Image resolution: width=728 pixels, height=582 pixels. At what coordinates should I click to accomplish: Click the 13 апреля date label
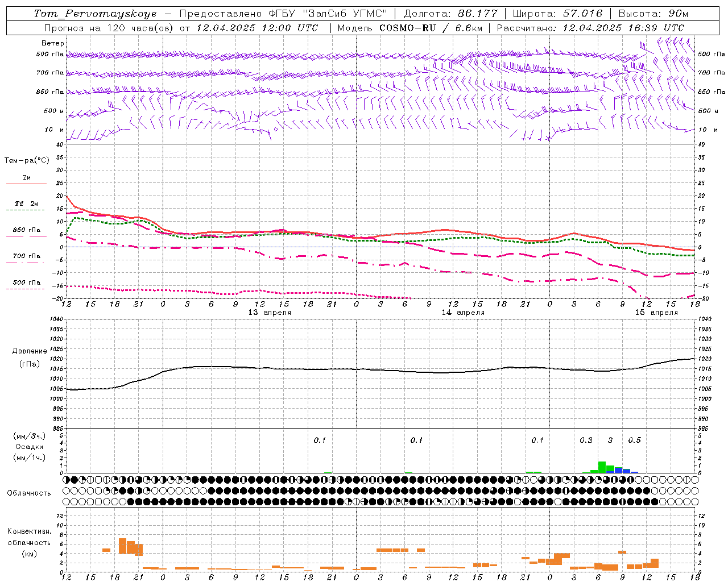click(270, 313)
